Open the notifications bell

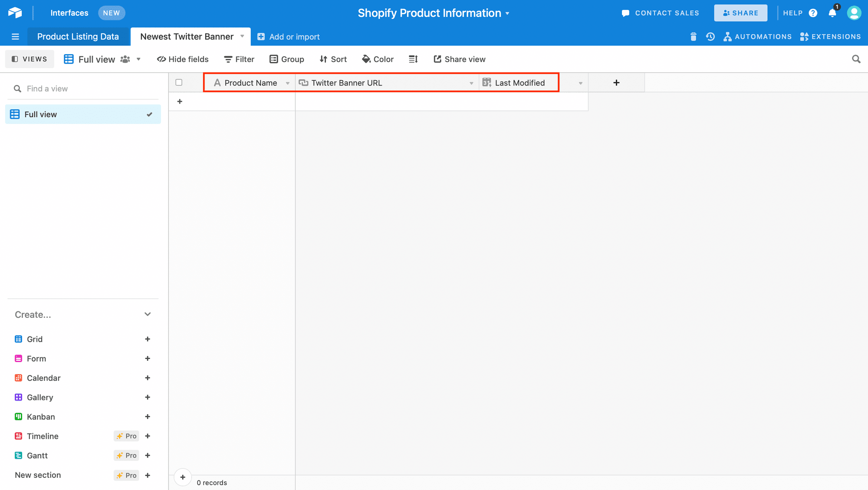pyautogui.click(x=832, y=13)
